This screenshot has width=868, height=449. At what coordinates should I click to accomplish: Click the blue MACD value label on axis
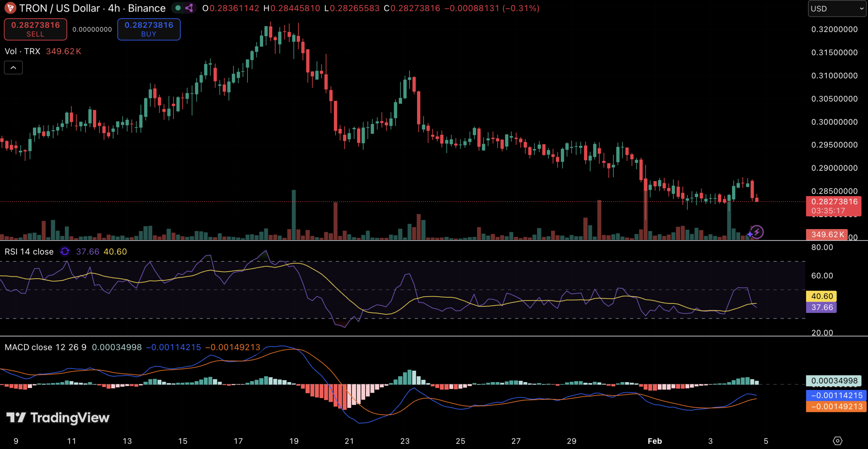click(836, 395)
